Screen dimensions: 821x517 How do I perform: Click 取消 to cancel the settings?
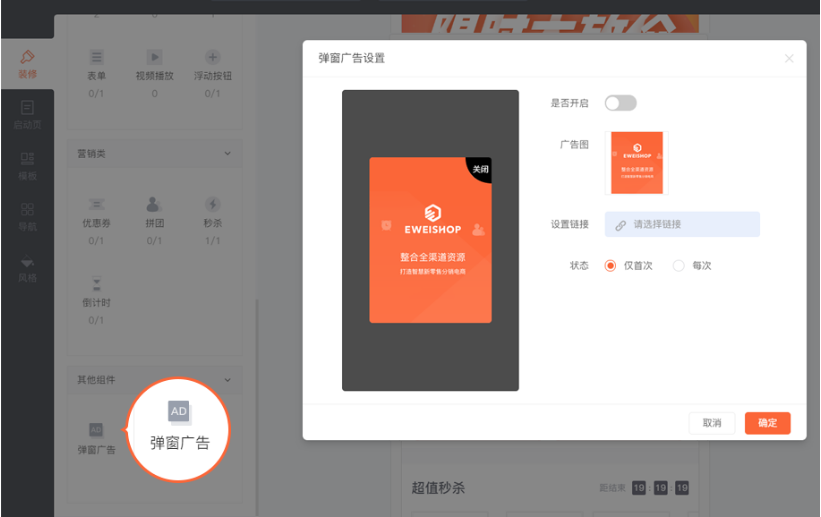pyautogui.click(x=712, y=423)
